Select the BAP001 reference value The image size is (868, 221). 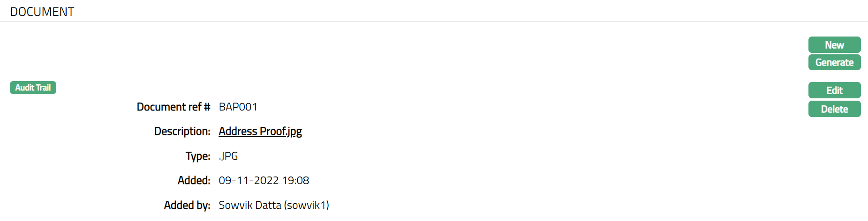(238, 107)
